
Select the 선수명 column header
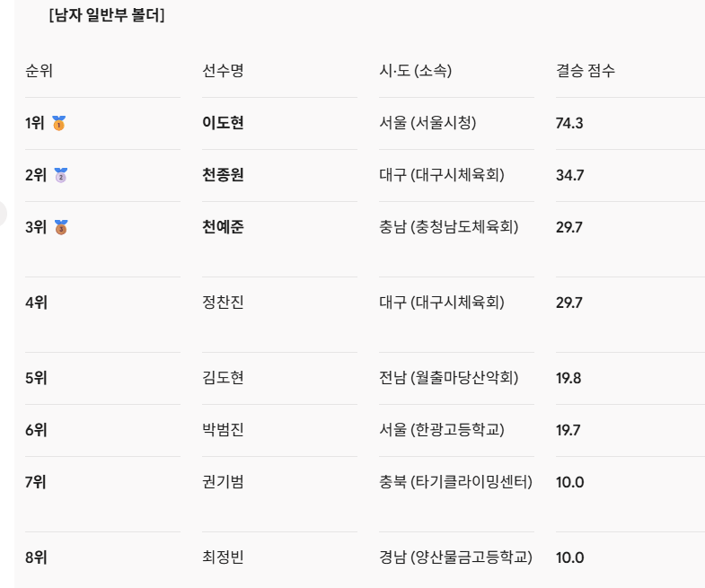click(223, 71)
